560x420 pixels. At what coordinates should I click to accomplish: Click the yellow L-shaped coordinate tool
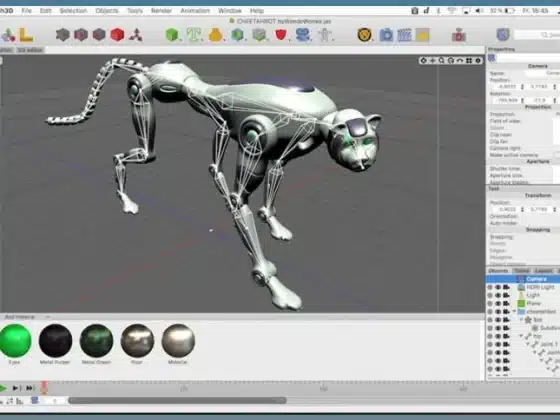[26, 35]
